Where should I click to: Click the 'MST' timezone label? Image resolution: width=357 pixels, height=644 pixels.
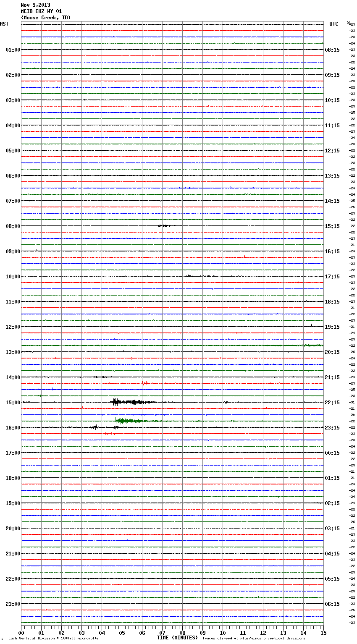(4, 24)
